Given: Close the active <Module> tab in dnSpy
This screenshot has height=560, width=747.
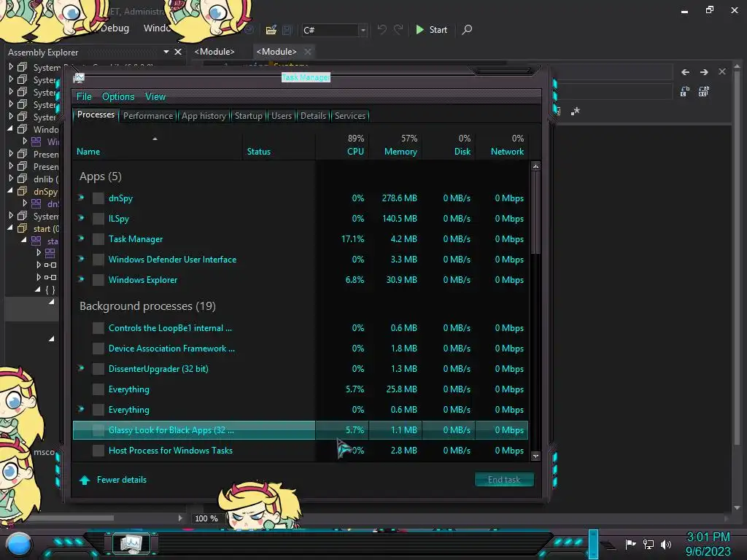Looking at the screenshot, I should (308, 52).
